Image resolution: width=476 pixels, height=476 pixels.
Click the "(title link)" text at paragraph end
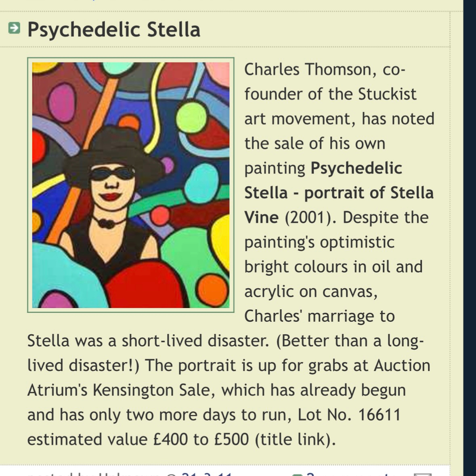(x=295, y=440)
